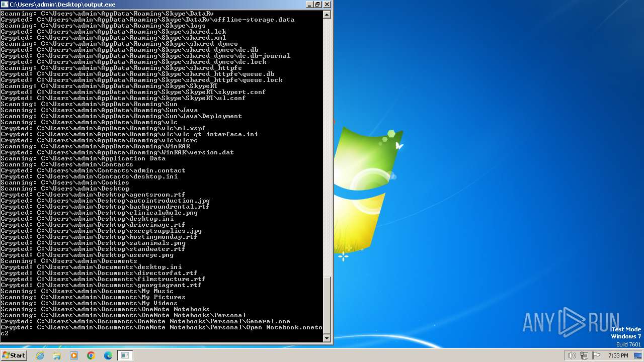The image size is (644, 362).
Task: Click the line with dc.db-journal
Action: [145, 56]
